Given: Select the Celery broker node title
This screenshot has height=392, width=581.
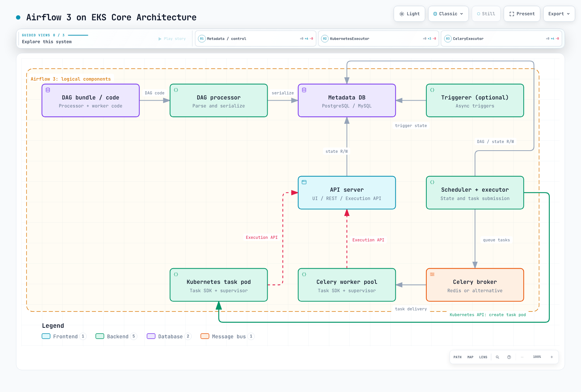Looking at the screenshot, I should tap(475, 282).
